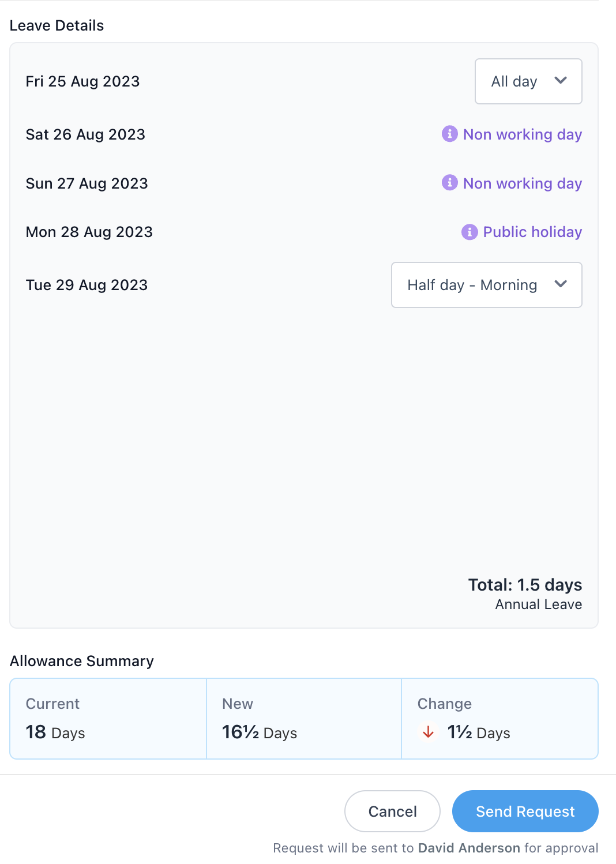Click info icon beside Sat 26 Aug

coord(449,134)
